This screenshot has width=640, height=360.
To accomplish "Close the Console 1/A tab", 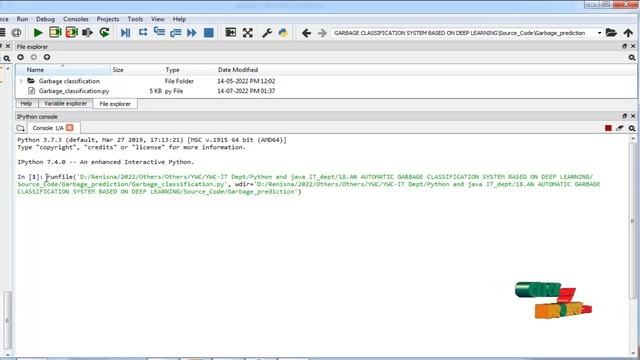I will coord(70,128).
